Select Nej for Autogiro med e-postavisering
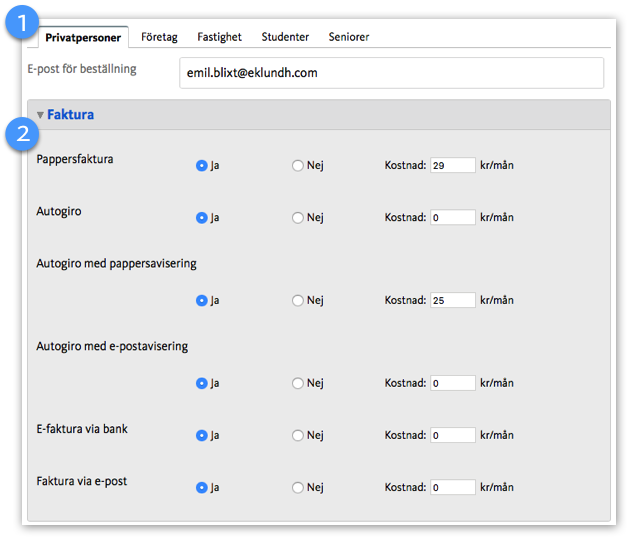 pyautogui.click(x=298, y=383)
